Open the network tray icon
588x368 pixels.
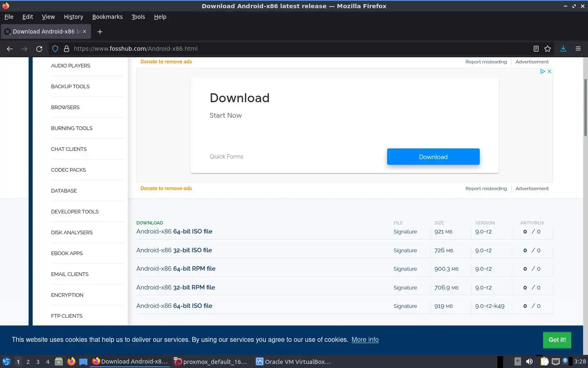tap(556, 361)
